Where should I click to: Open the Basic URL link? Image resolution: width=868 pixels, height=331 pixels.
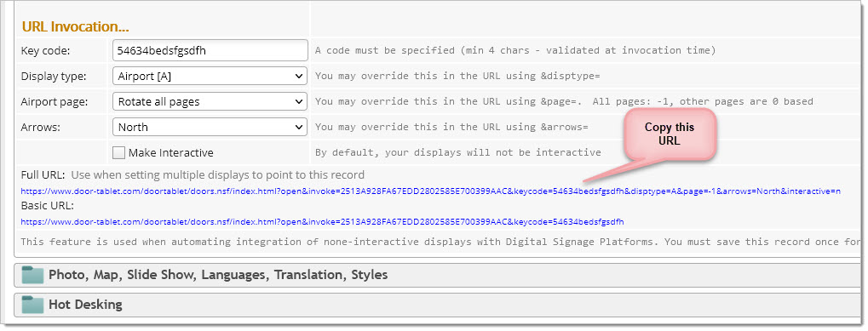[322, 221]
